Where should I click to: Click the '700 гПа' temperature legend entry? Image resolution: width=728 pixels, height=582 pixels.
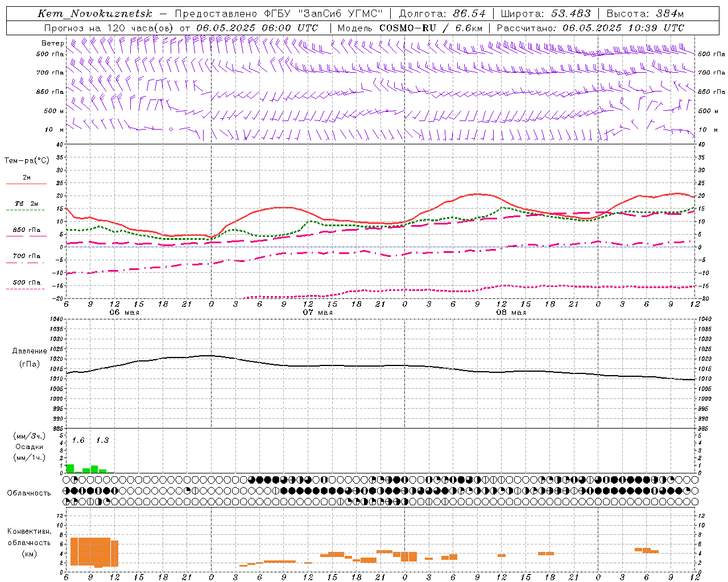coord(26,256)
